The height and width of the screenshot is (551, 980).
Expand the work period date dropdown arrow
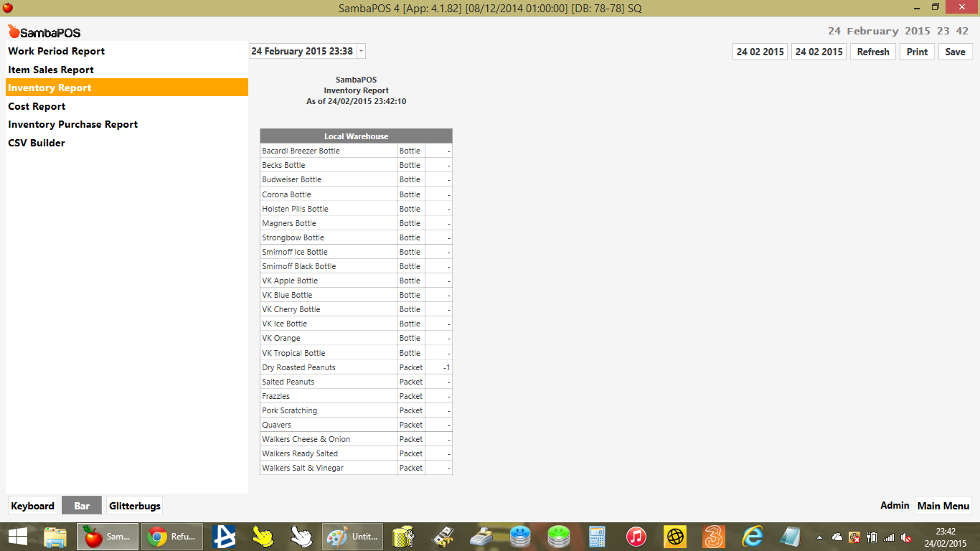pyautogui.click(x=361, y=52)
